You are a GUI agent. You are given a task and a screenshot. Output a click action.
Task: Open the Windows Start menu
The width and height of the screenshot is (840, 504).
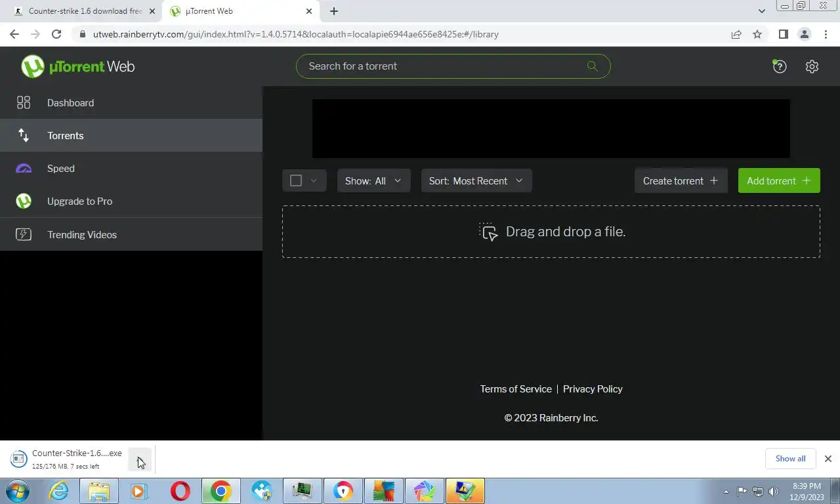(x=18, y=491)
